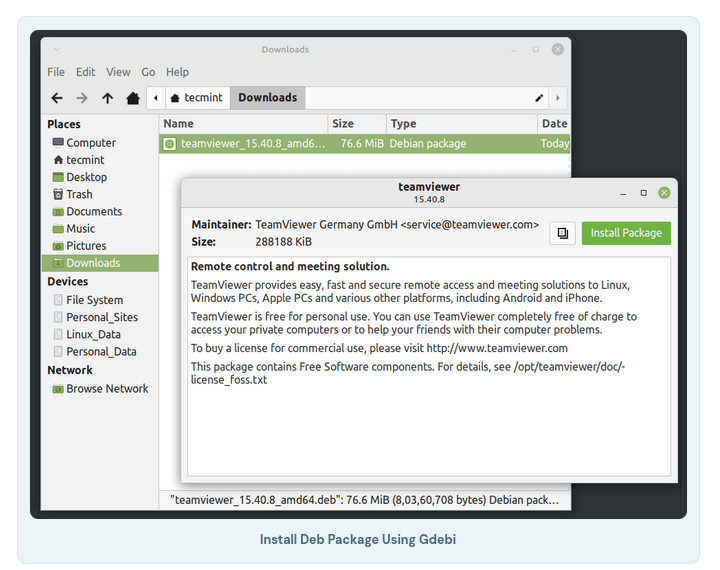Open the Downloads window menu chevron
This screenshot has height=570, width=720.
(x=56, y=49)
